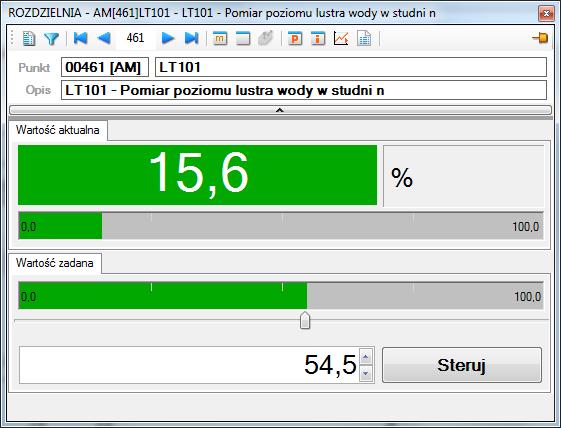Click the % unit box
This screenshot has width=561, height=428.
click(x=464, y=176)
